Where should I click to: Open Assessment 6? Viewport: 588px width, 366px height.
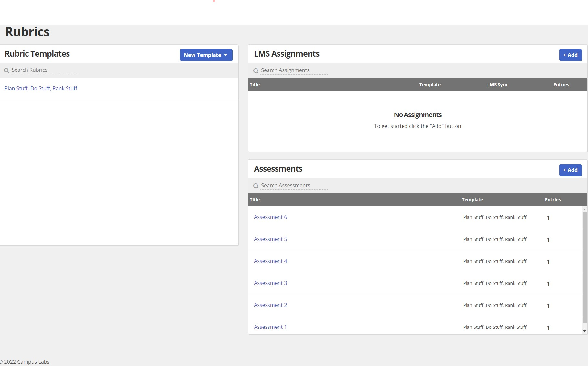270,217
